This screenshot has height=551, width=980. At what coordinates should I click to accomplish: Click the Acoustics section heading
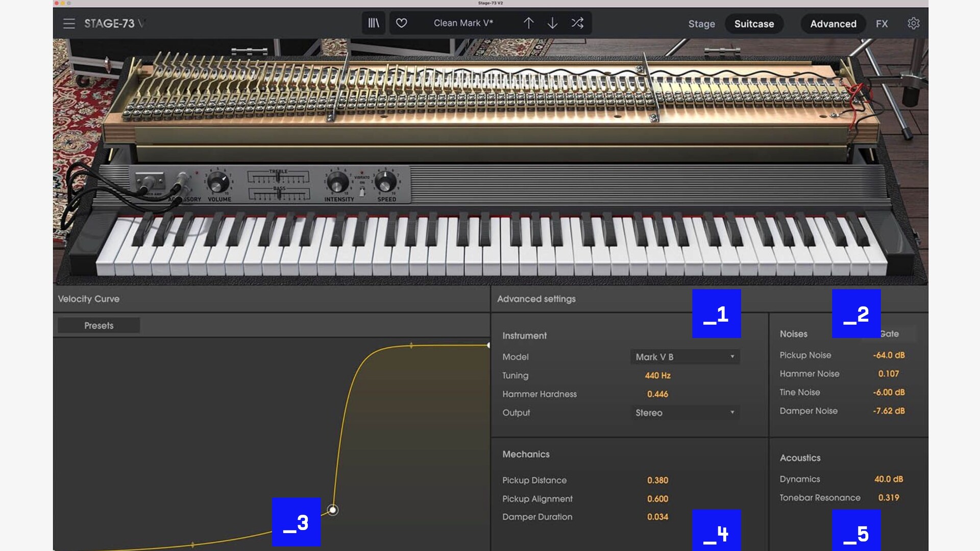click(x=800, y=458)
